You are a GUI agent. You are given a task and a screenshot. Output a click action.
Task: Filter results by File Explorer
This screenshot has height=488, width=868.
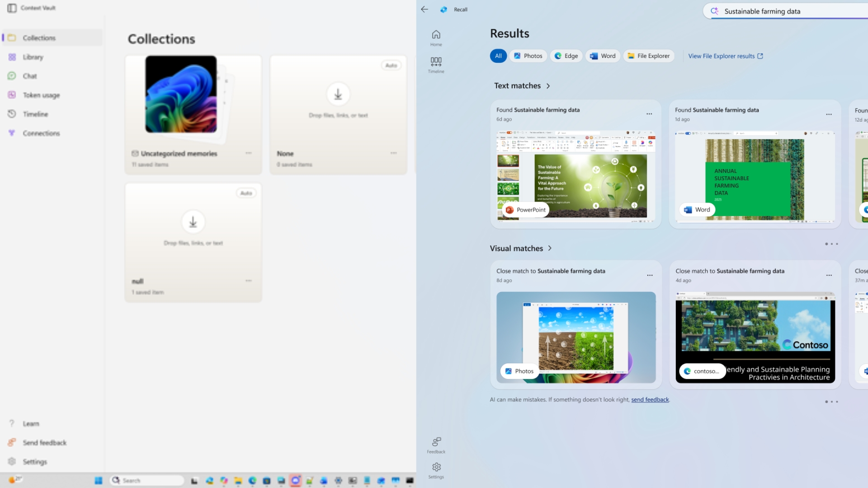click(649, 56)
